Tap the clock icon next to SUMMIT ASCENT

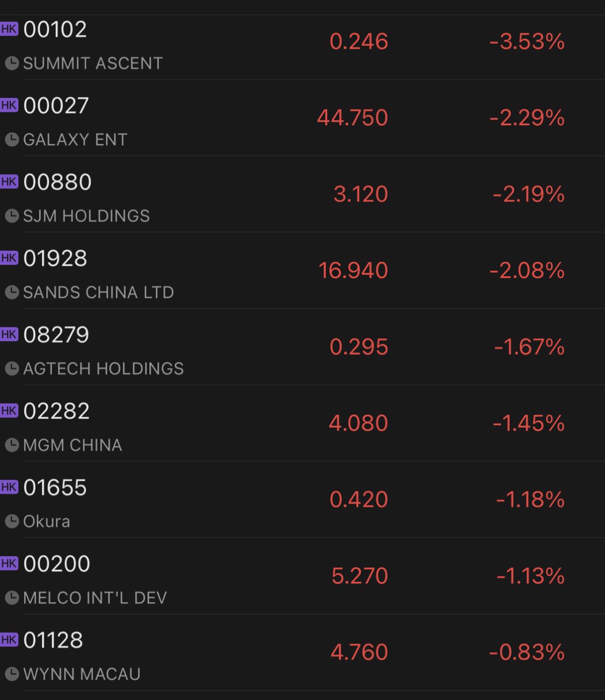[x=12, y=63]
